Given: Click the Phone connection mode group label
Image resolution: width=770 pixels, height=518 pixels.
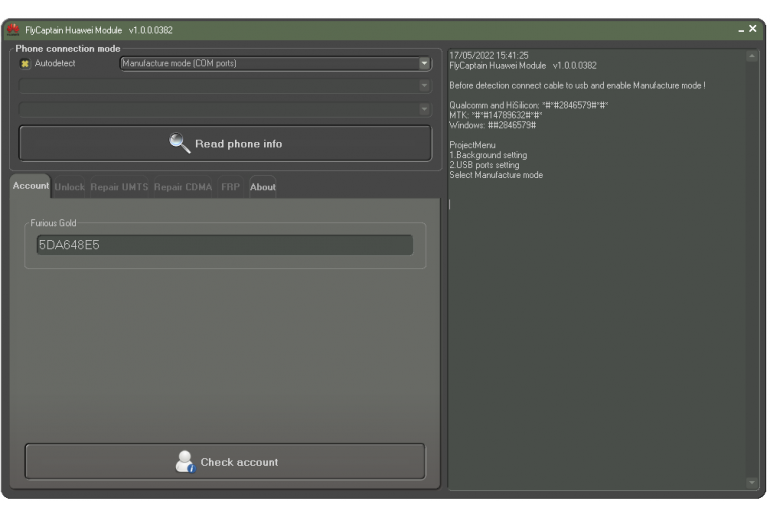Looking at the screenshot, I should 68,49.
